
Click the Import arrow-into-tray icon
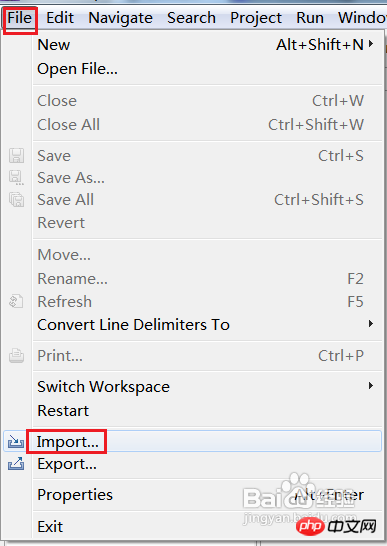(x=16, y=442)
